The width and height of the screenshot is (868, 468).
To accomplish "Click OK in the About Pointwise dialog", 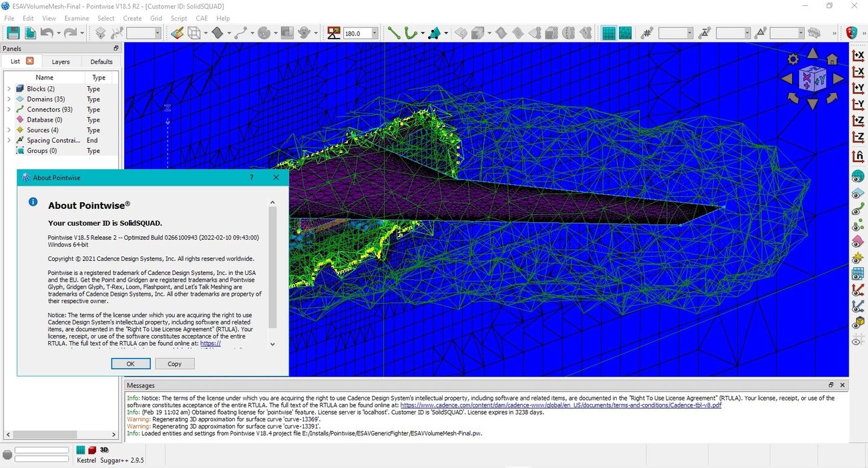I will (x=130, y=363).
